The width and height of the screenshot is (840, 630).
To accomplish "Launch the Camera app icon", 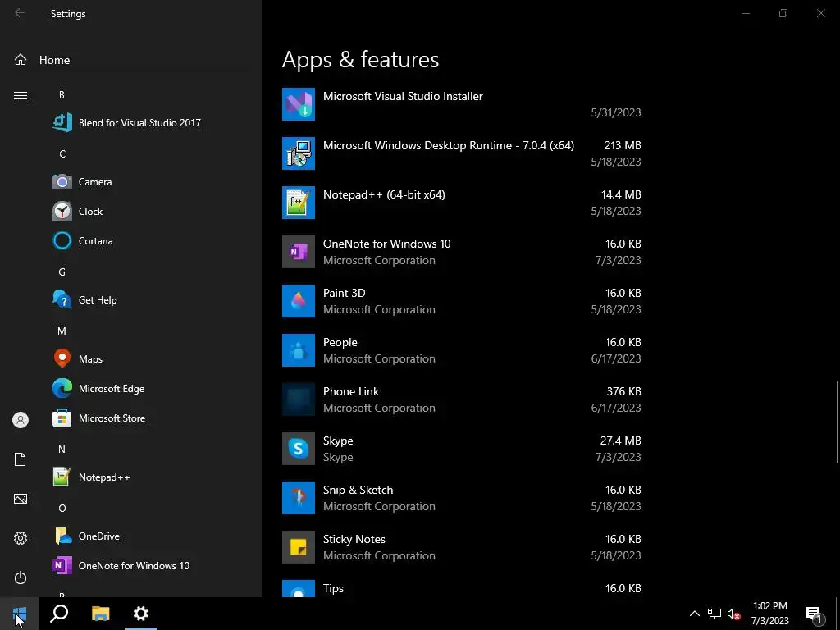I will (x=62, y=181).
